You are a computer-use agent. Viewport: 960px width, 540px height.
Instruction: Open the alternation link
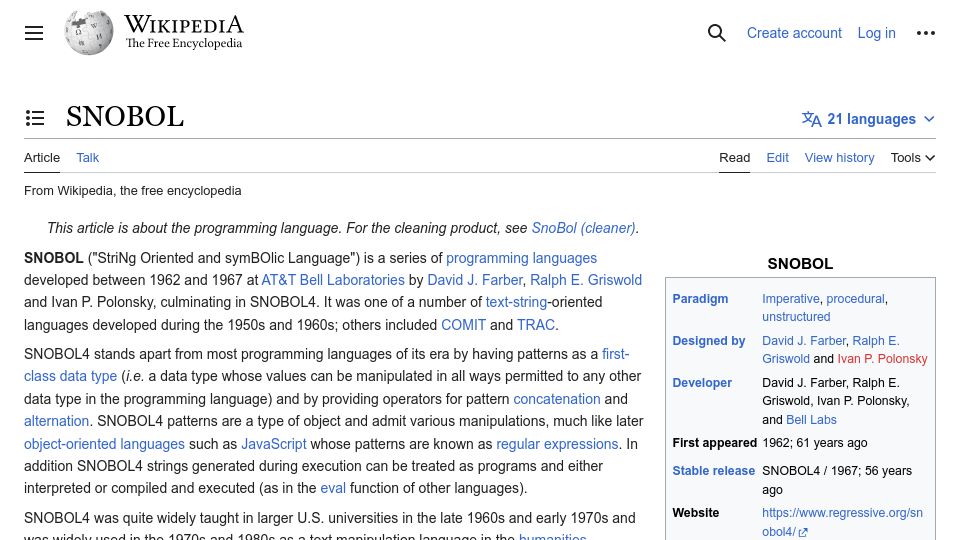[x=56, y=421]
